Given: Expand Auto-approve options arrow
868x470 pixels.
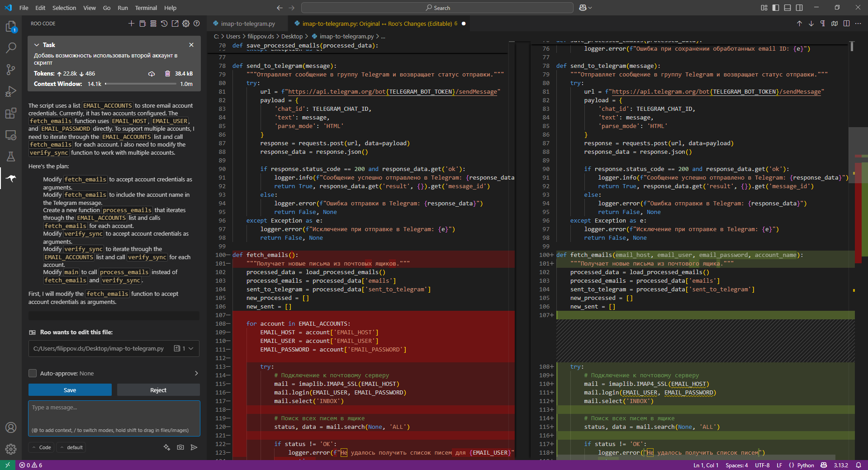Looking at the screenshot, I should (x=196, y=373).
